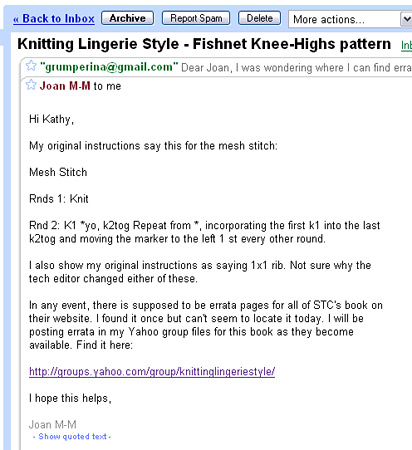Image resolution: width=412 pixels, height=450 pixels.
Task: Click the 'to me' recipient text
Action: pyautogui.click(x=107, y=86)
